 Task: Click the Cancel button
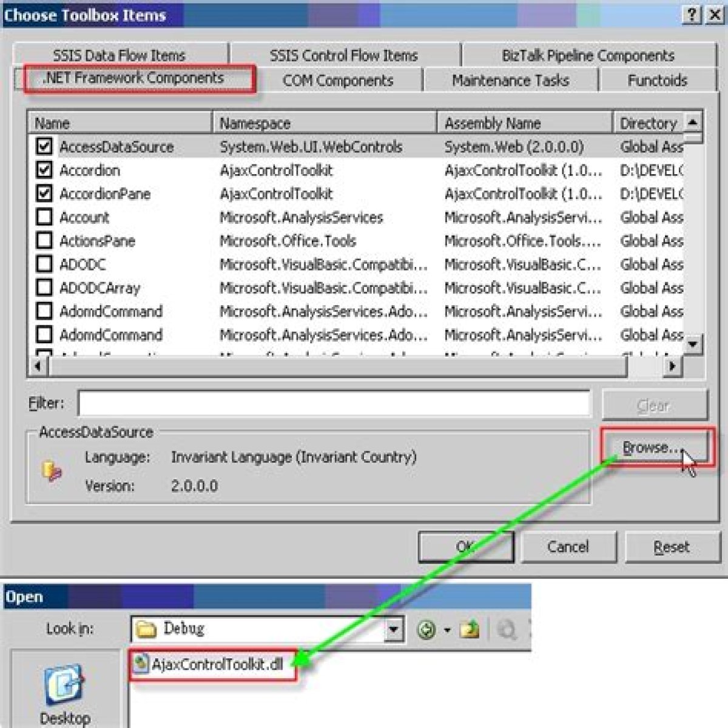[568, 547]
